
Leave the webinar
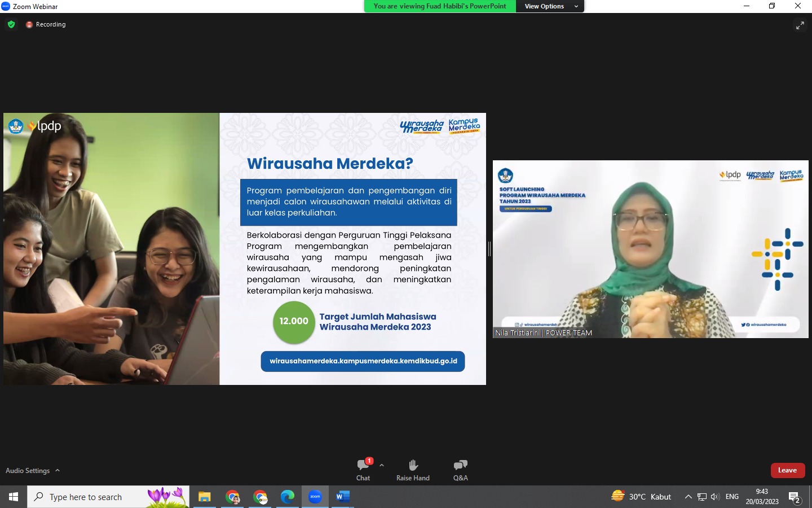[788, 470]
